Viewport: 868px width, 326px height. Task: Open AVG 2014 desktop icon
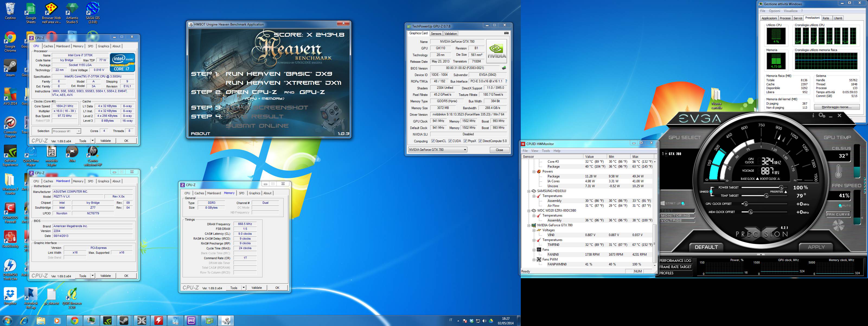10,96
